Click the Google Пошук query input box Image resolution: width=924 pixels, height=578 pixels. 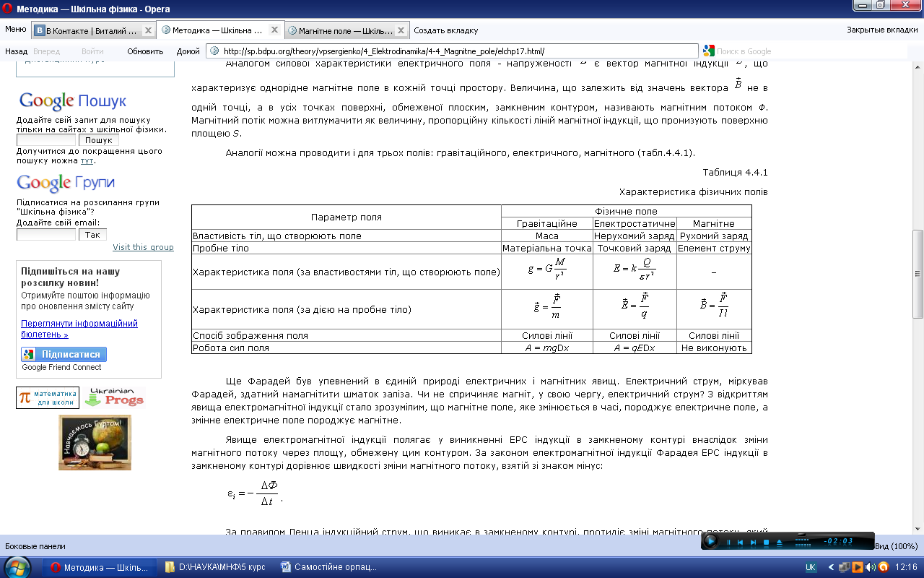click(x=46, y=140)
